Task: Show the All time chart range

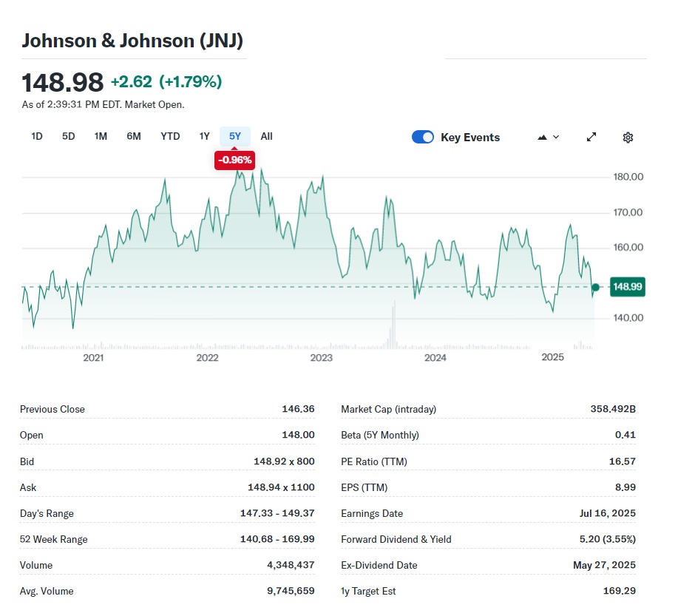Action: pos(266,137)
